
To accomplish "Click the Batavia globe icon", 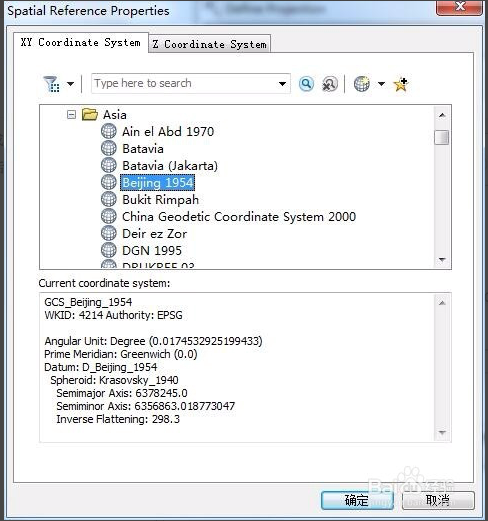I will 109,148.
